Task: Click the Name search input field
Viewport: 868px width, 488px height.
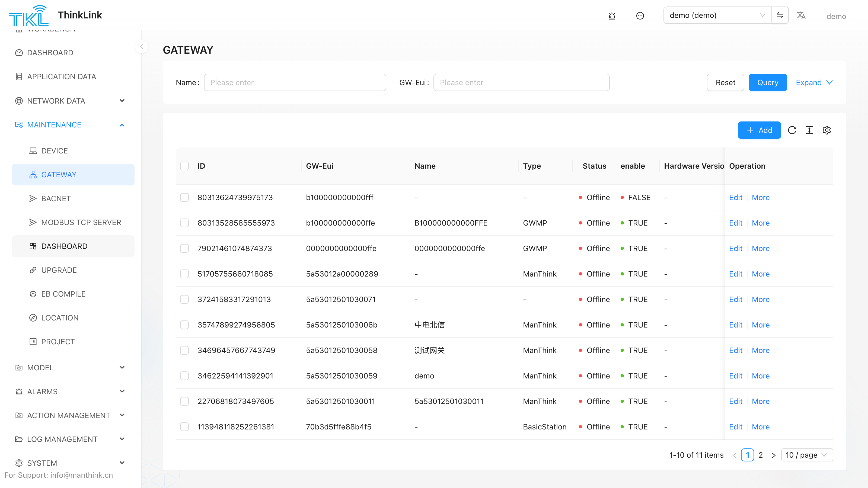Action: [x=295, y=82]
